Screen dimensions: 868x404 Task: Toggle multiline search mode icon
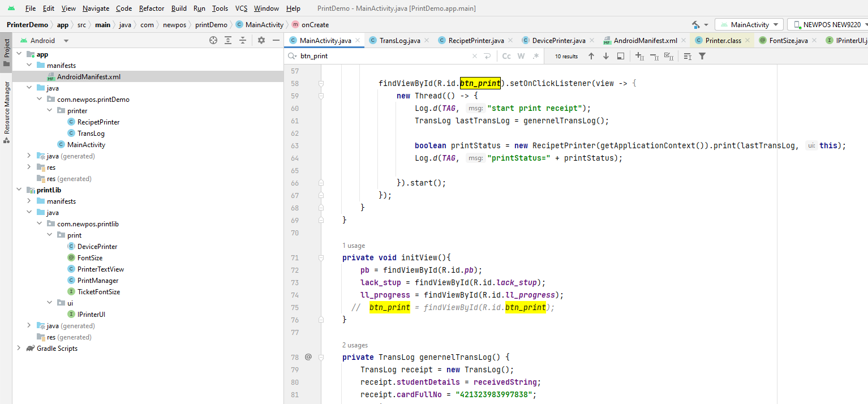(687, 56)
